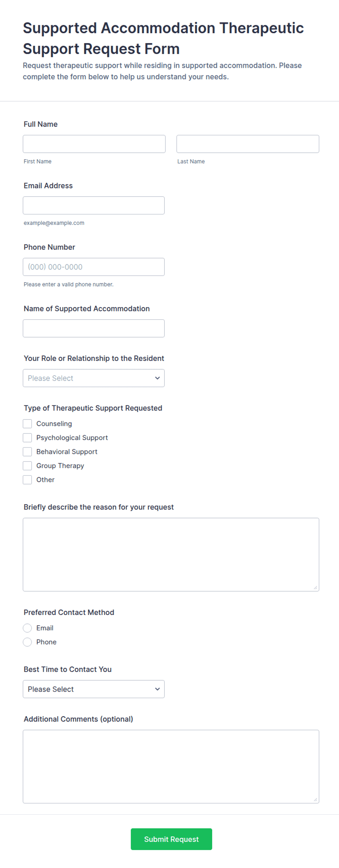Click the chevron arrow on Role dropdown
This screenshot has height=868, width=339.
click(x=157, y=378)
